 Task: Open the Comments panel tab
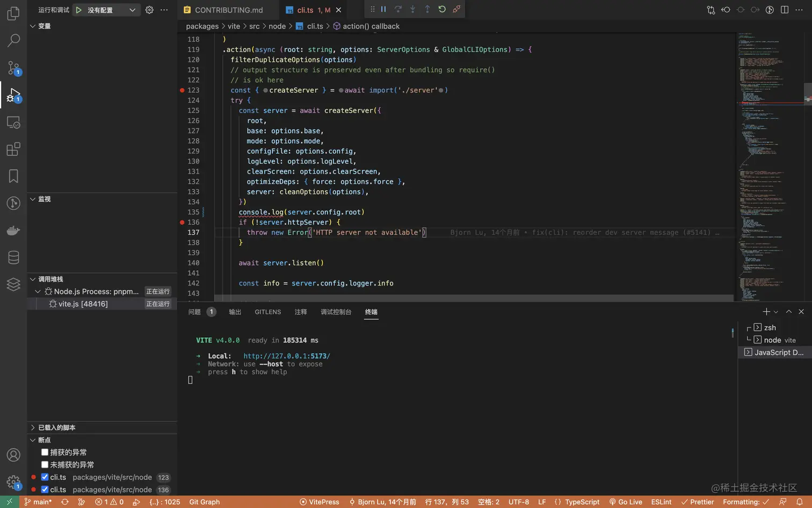pos(301,312)
